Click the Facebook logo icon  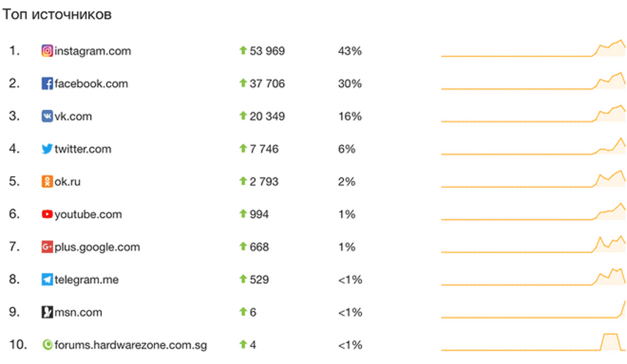pyautogui.click(x=47, y=84)
